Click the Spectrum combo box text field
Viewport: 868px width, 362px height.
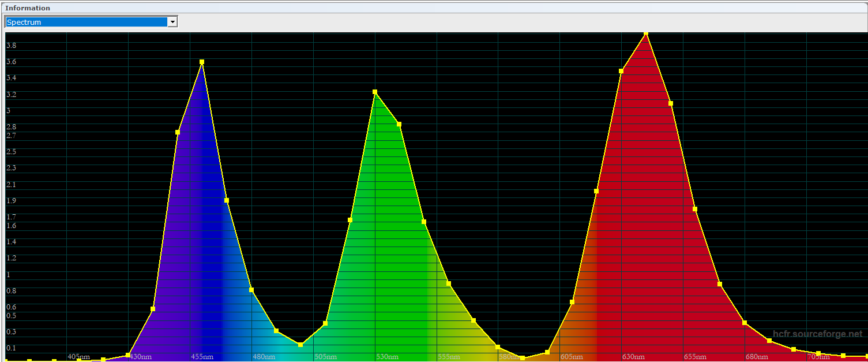(87, 22)
